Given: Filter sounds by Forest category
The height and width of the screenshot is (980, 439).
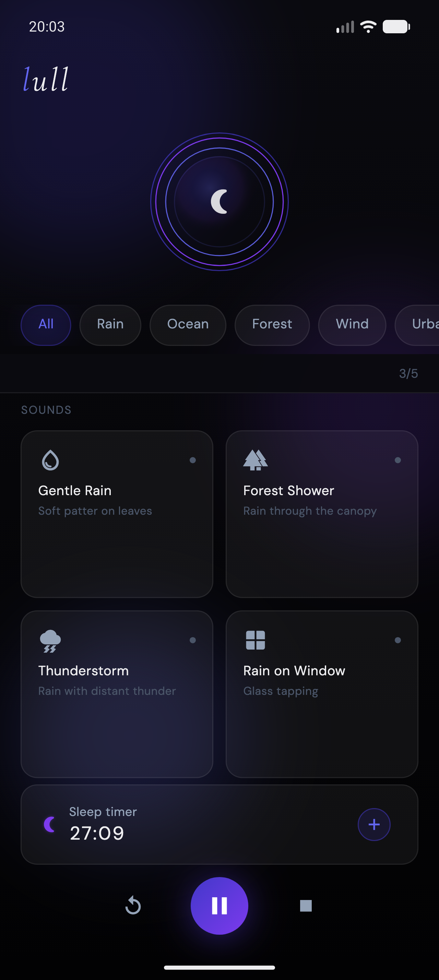Looking at the screenshot, I should pyautogui.click(x=272, y=325).
